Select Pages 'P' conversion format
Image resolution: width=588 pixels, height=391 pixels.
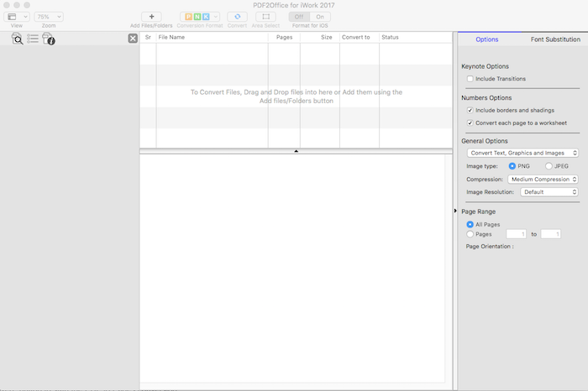[189, 17]
